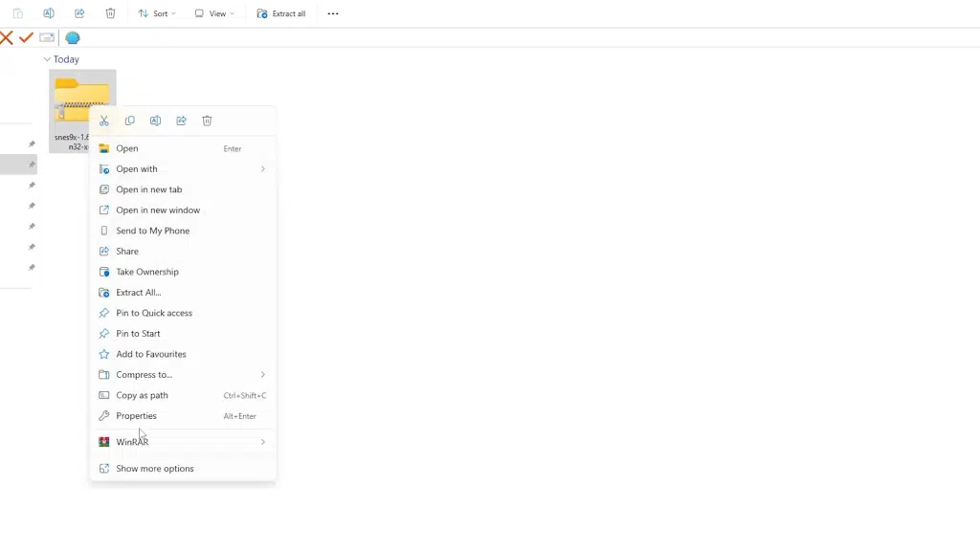This screenshot has height=551, width=980.
Task: Click the Copy icon in context menu
Action: [129, 121]
